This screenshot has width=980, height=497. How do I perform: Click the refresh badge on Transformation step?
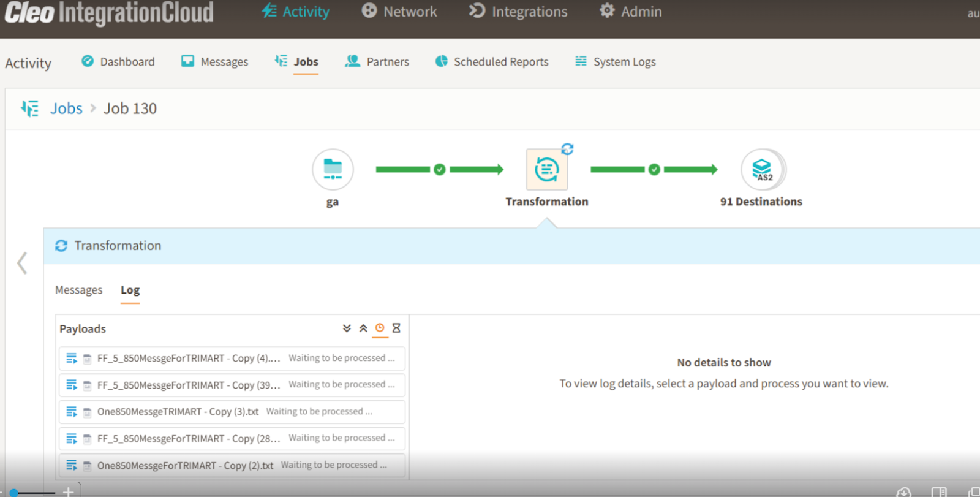coord(567,149)
